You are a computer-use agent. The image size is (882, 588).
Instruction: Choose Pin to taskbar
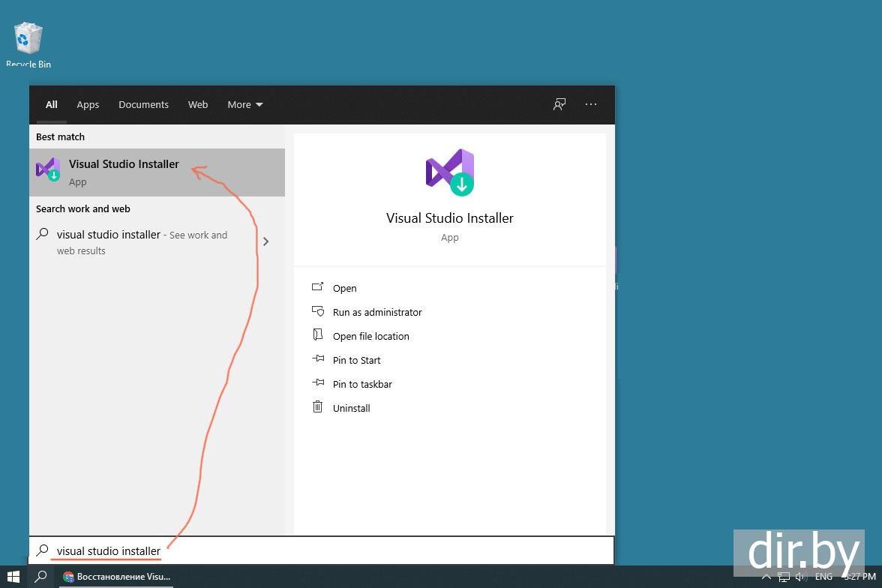pyautogui.click(x=362, y=384)
